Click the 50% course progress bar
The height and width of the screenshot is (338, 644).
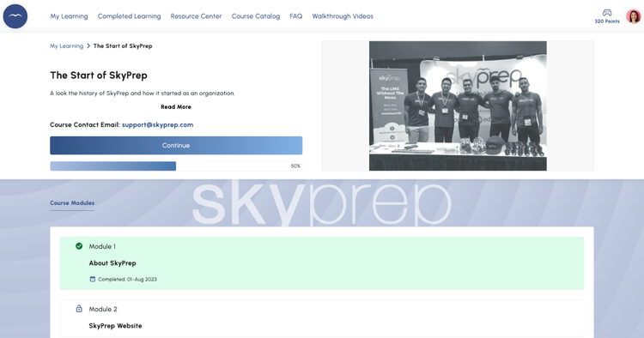click(176, 166)
